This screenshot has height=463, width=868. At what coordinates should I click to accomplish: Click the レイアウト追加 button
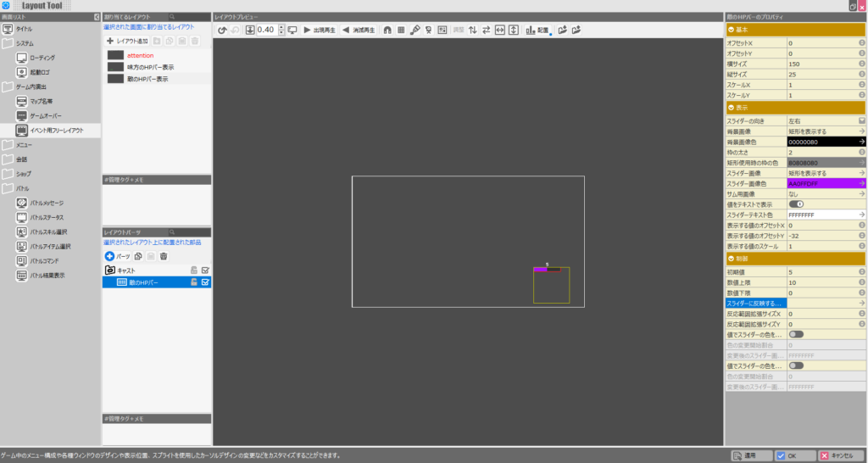(x=127, y=41)
